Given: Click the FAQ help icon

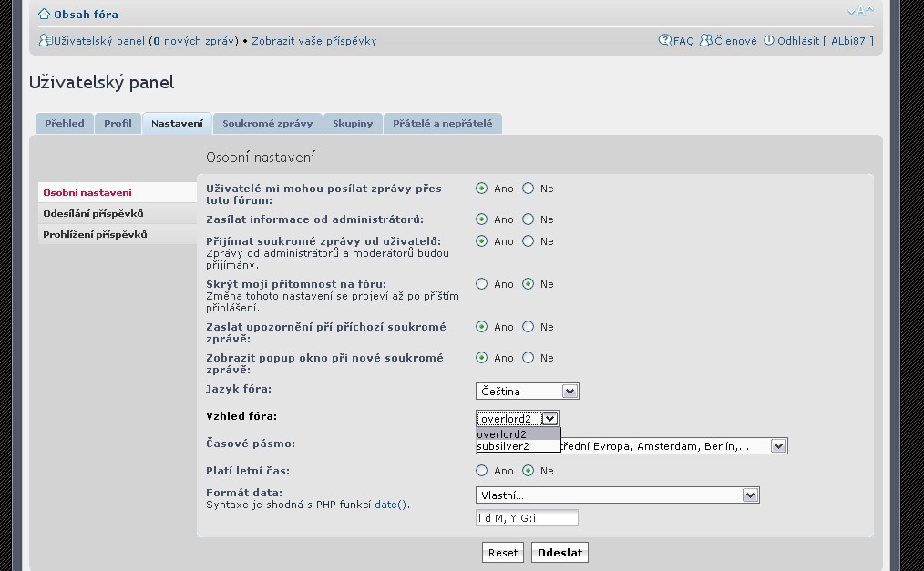Looking at the screenshot, I should pos(665,41).
